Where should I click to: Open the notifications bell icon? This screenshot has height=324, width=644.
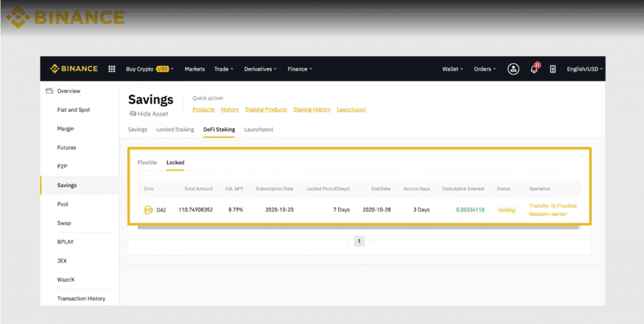tap(535, 69)
